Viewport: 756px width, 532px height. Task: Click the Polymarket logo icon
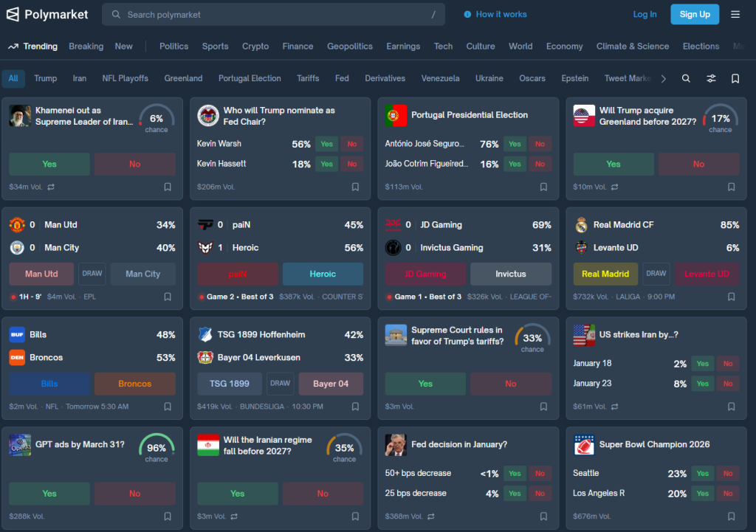point(13,14)
